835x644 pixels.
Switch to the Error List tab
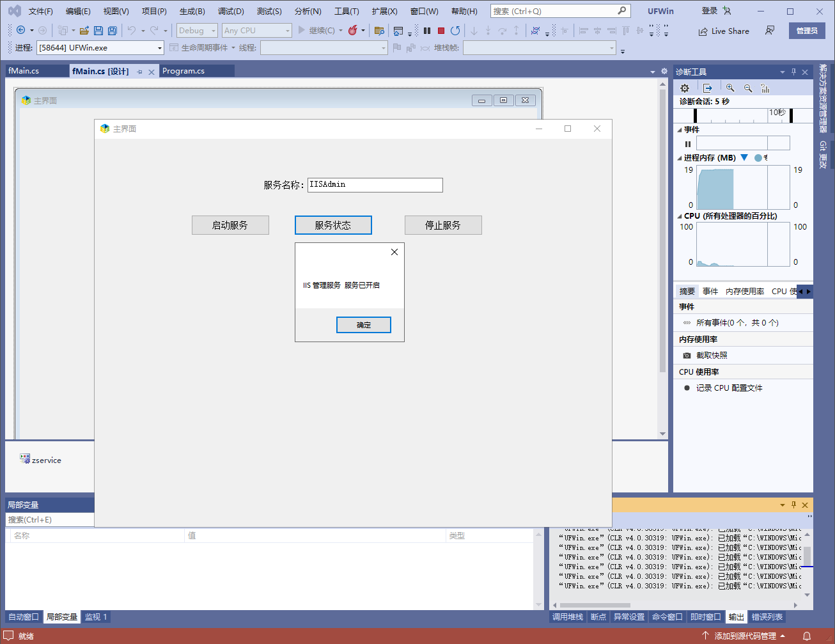pyautogui.click(x=767, y=617)
